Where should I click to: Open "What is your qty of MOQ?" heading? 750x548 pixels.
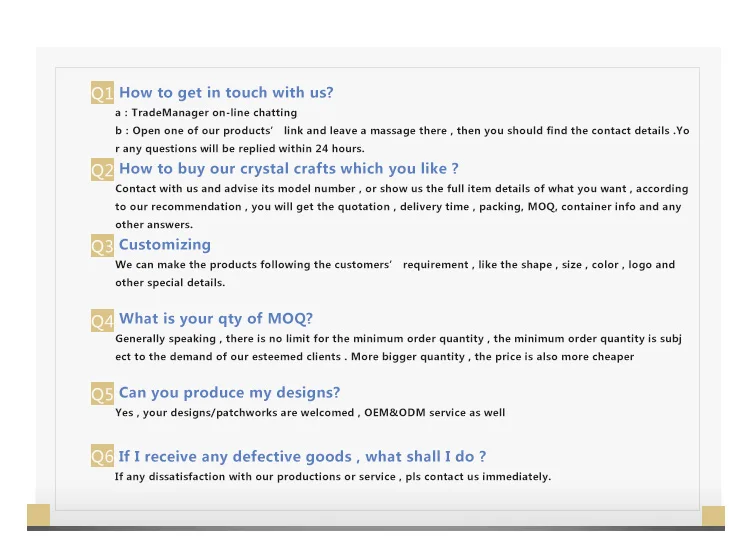216,319
